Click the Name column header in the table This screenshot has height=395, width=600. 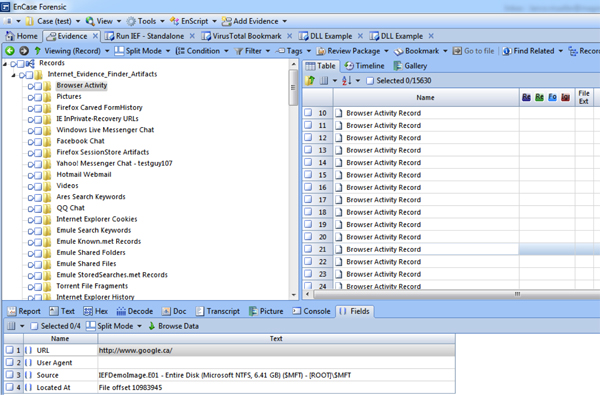point(426,98)
